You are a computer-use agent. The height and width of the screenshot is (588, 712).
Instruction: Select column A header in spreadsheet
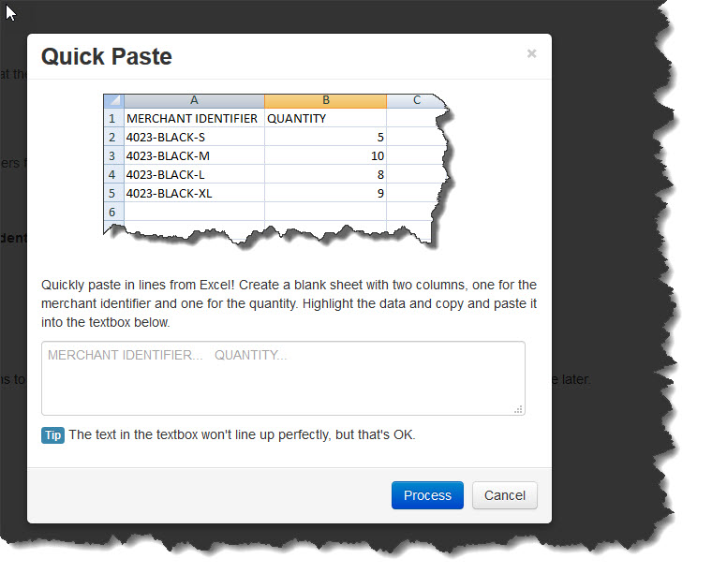194,100
